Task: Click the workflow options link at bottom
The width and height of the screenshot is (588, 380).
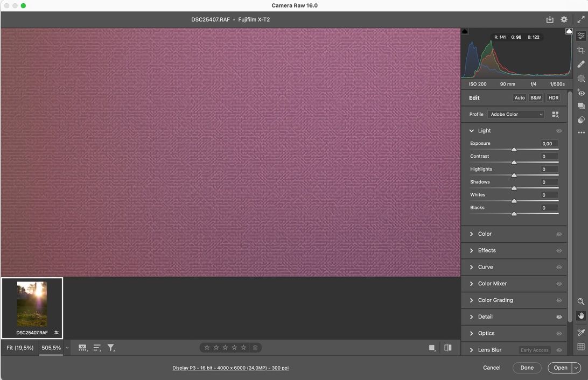Action: (230, 368)
